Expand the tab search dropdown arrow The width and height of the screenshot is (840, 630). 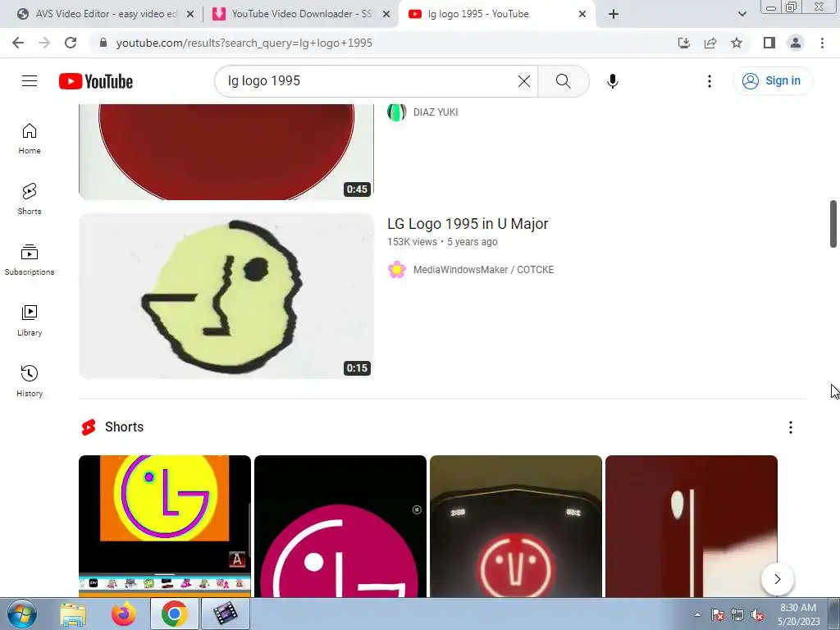click(742, 14)
